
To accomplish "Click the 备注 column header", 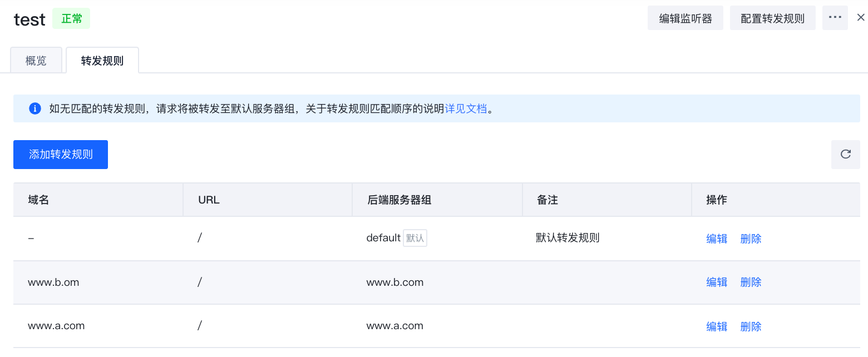I will pyautogui.click(x=607, y=200).
